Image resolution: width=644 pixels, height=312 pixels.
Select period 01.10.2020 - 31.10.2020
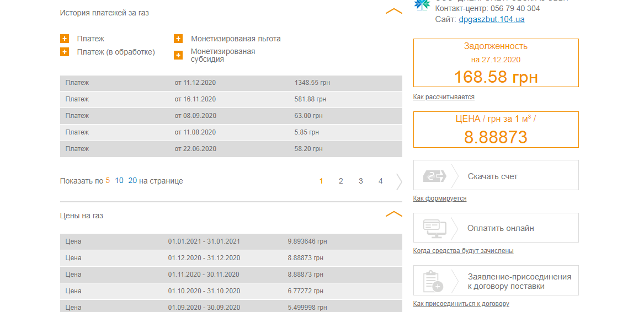tap(204, 291)
